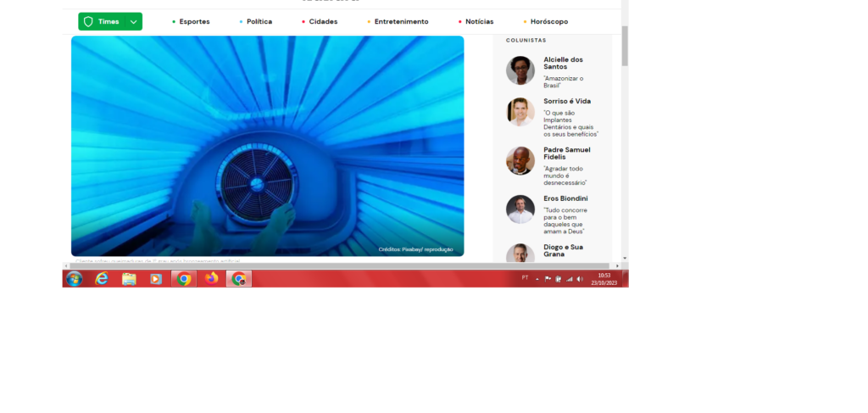The width and height of the screenshot is (868, 413).
Task: Expand the green Times dropdown
Action: pyautogui.click(x=133, y=21)
